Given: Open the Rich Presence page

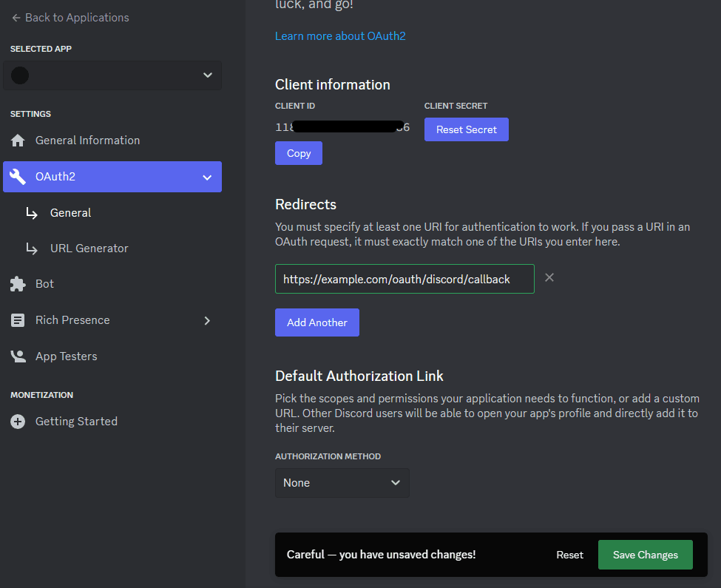Looking at the screenshot, I should [72, 320].
